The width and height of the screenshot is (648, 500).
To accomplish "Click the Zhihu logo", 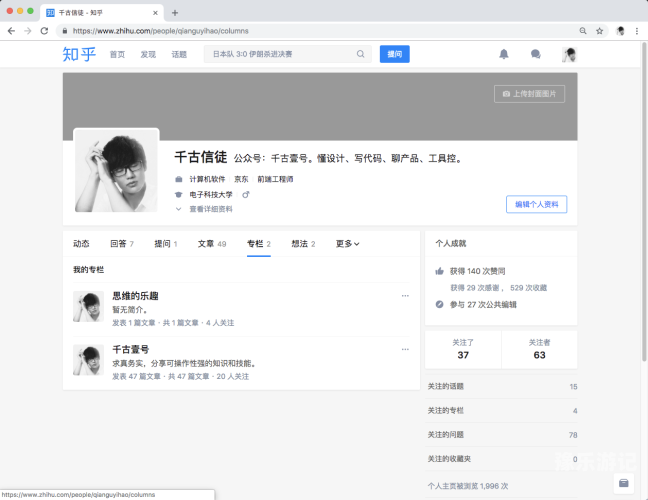I will click(x=79, y=54).
